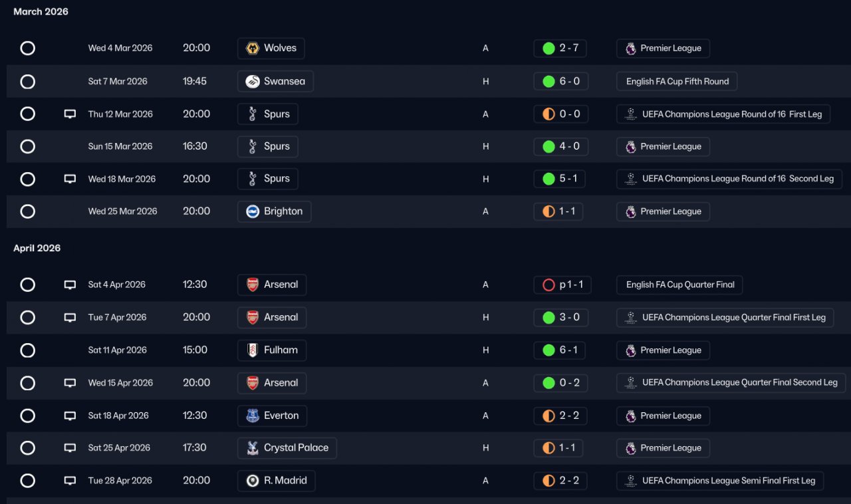Open the p1 - 1 Arsenal cup result

562,285
